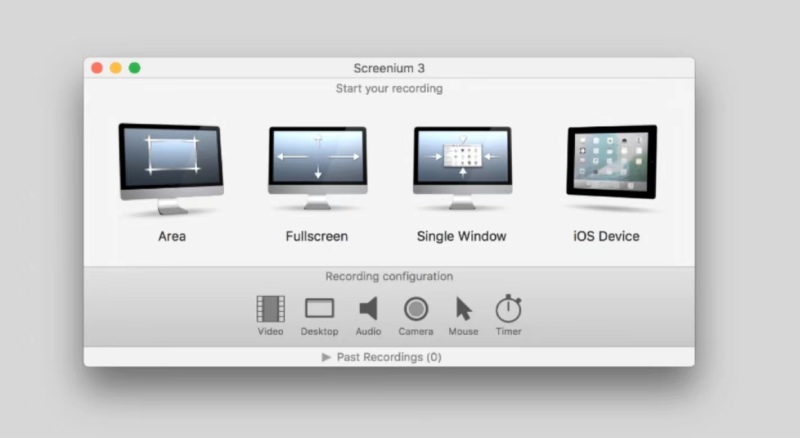
Task: Click the Fullscreen label
Action: [317, 236]
